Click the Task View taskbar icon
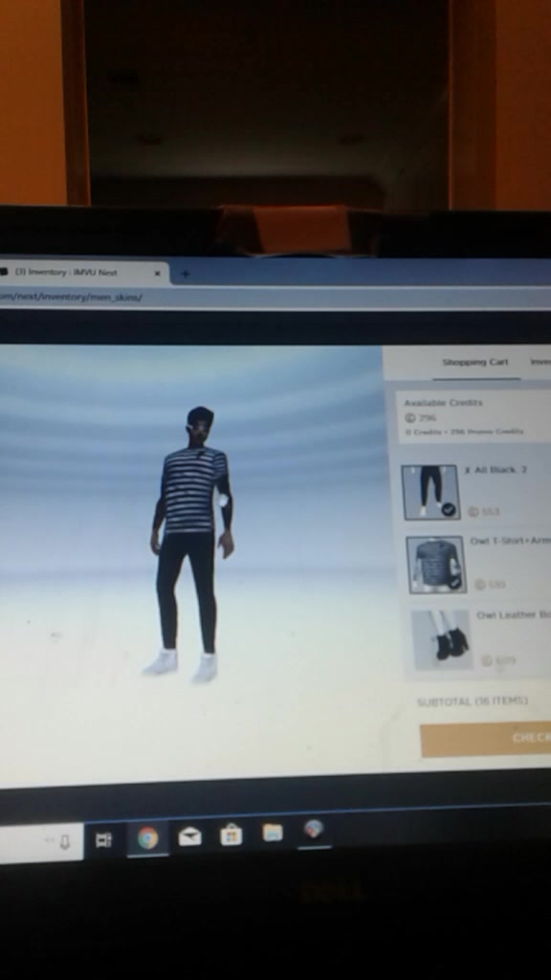Screen dimensions: 551x980 (103, 840)
